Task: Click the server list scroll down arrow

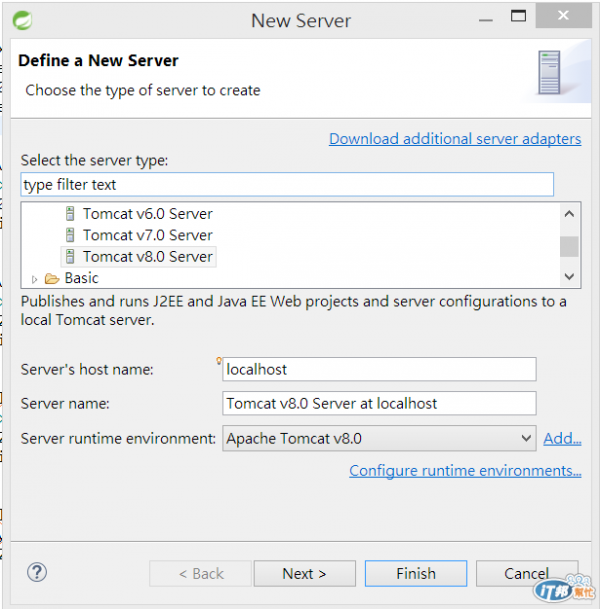Action: click(x=569, y=277)
